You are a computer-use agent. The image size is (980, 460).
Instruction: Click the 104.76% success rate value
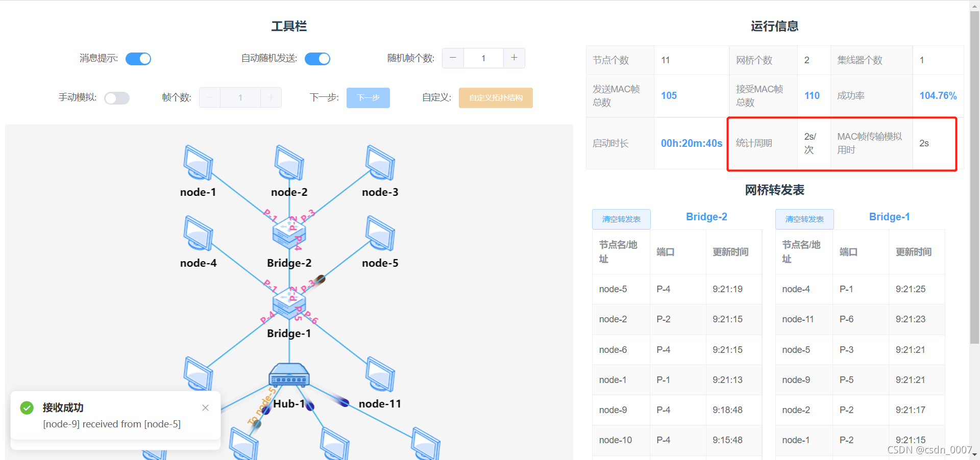pos(938,95)
